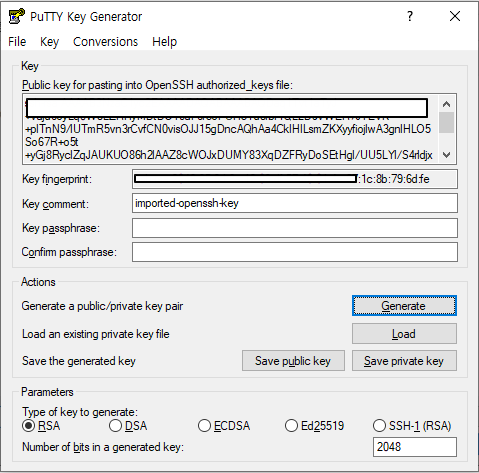Click the public key scrollbar thumb
The image size is (479, 473).
pyautogui.click(x=446, y=123)
